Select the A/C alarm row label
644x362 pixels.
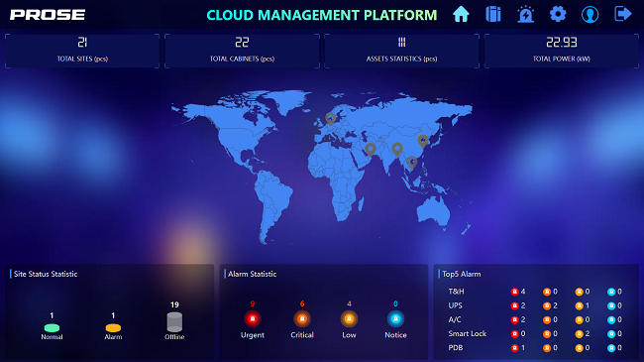[455, 319]
